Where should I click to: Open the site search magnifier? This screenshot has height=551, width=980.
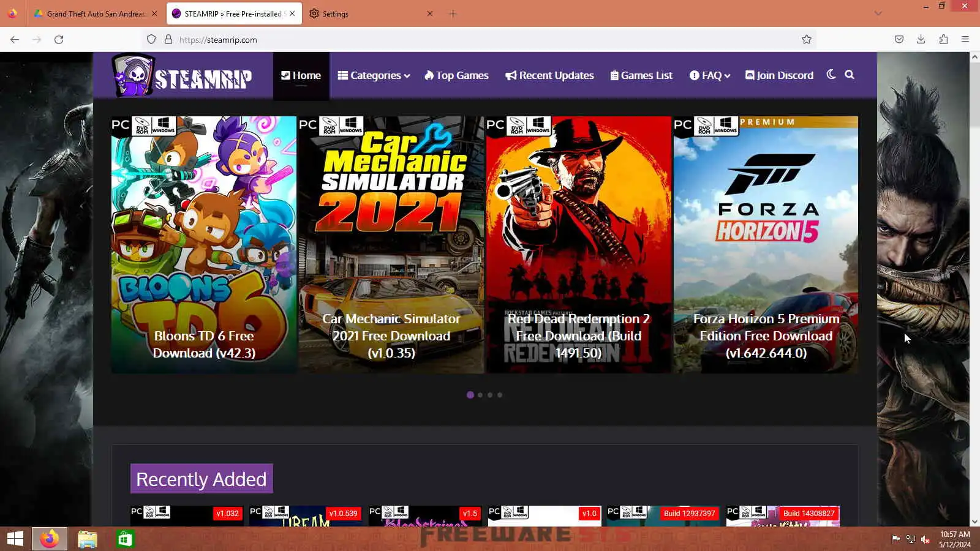(x=850, y=75)
